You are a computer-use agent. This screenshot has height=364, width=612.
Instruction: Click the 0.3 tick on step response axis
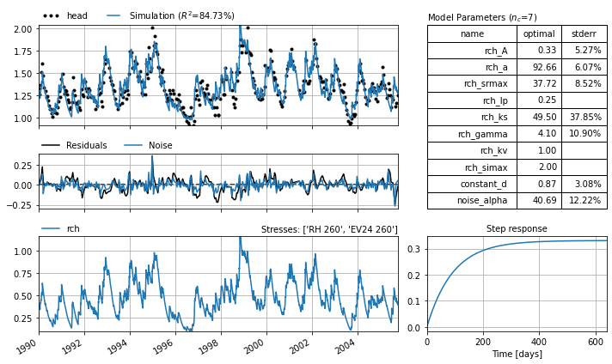[x=414, y=249]
